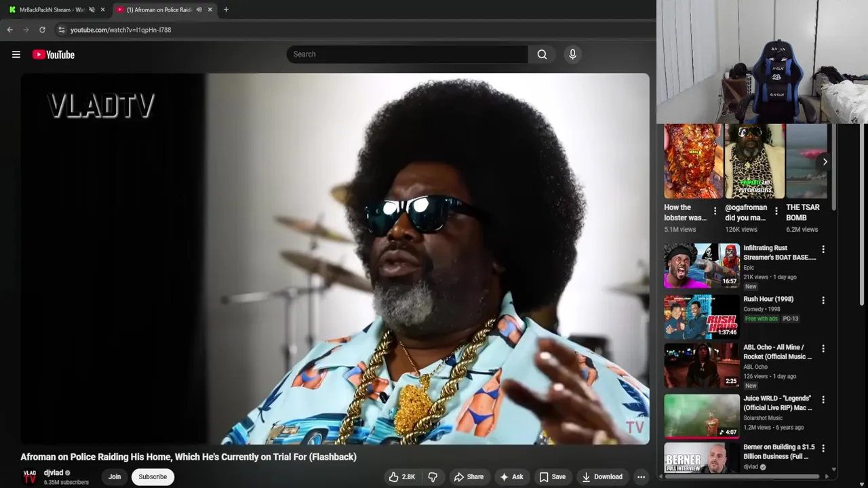Open the site information icon in the address bar
Screen dimensions: 868x488
coord(62,30)
